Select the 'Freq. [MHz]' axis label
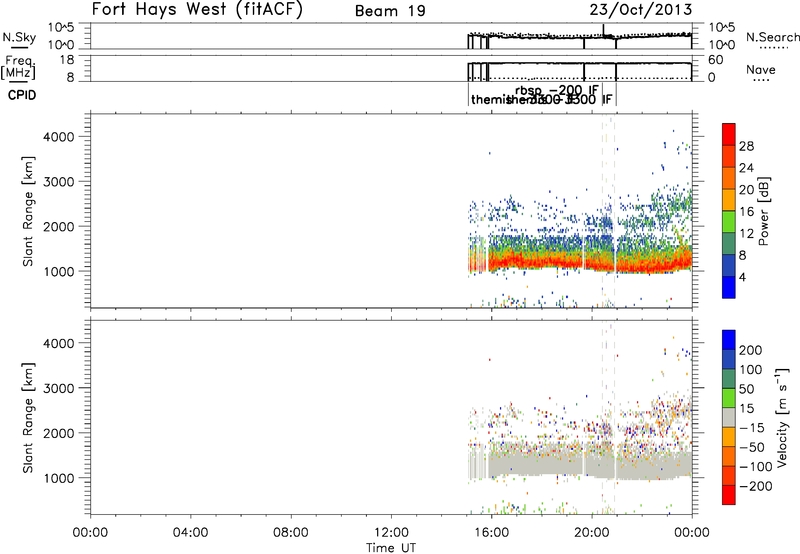The image size is (800, 554). pyautogui.click(x=18, y=67)
